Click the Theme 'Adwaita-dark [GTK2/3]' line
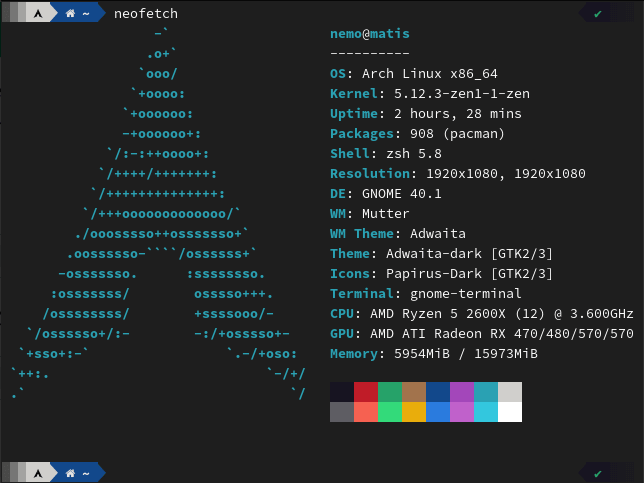Viewport: 644px width, 483px height. point(442,253)
